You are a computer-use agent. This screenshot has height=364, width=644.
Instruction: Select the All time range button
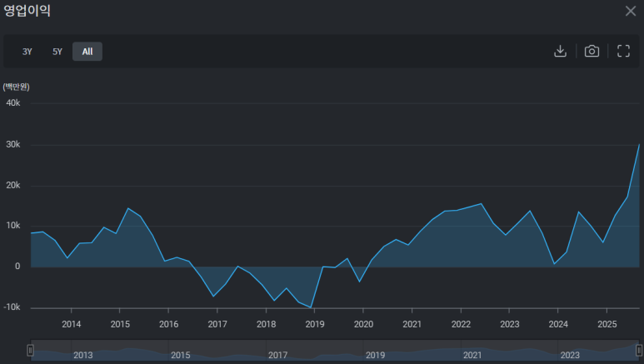(87, 52)
